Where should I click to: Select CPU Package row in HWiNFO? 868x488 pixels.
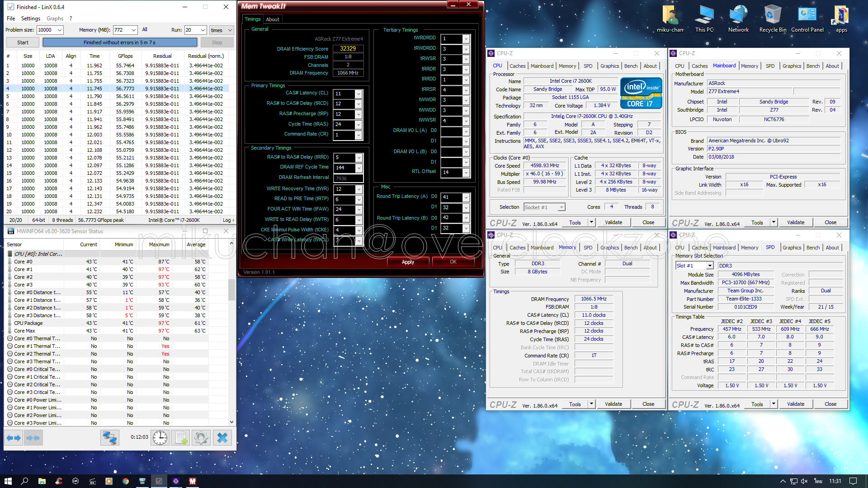[106, 323]
